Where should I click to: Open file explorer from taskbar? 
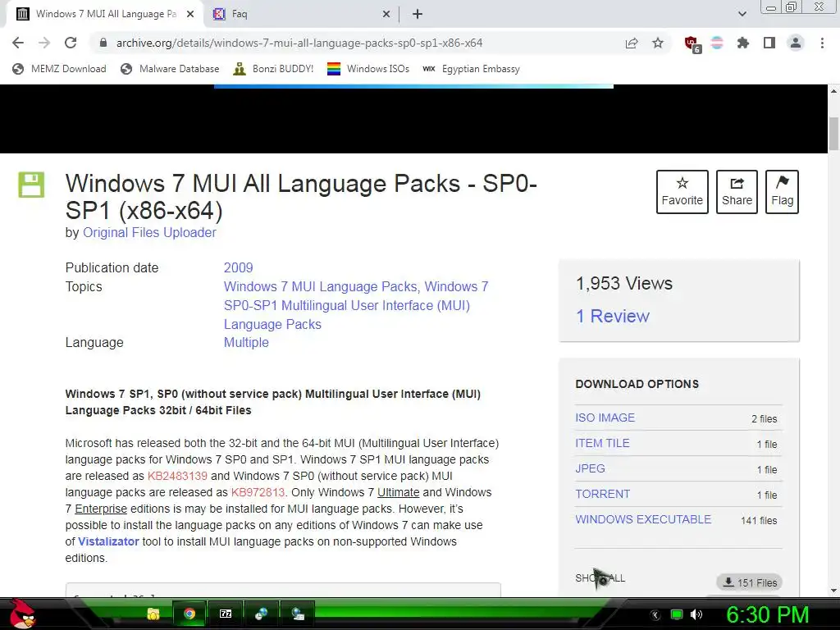point(153,614)
